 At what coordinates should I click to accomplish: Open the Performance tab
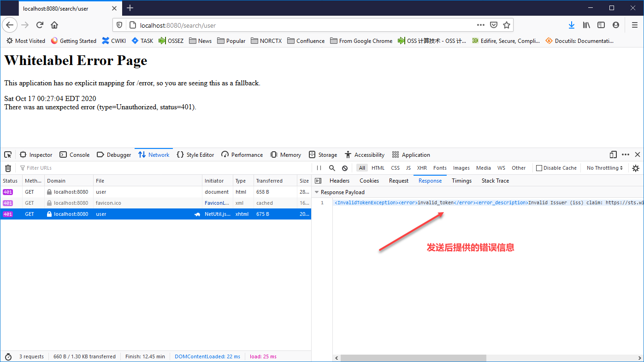click(x=242, y=154)
